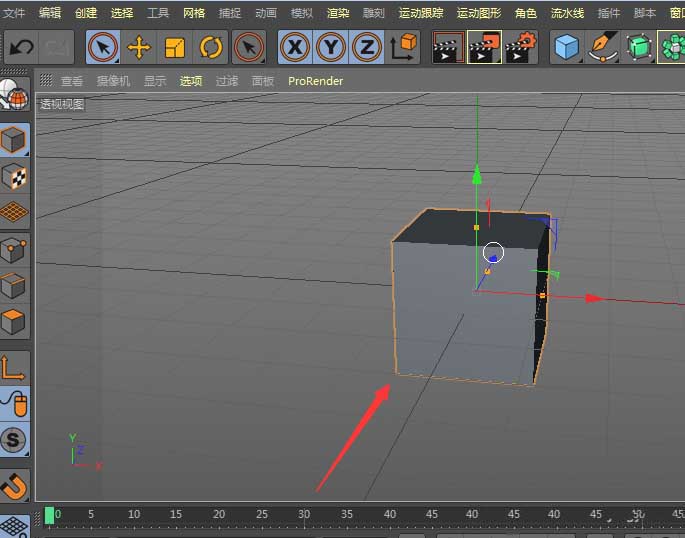Viewport: 685px width, 538px height.
Task: Open the 捕捉 menu
Action: point(230,13)
